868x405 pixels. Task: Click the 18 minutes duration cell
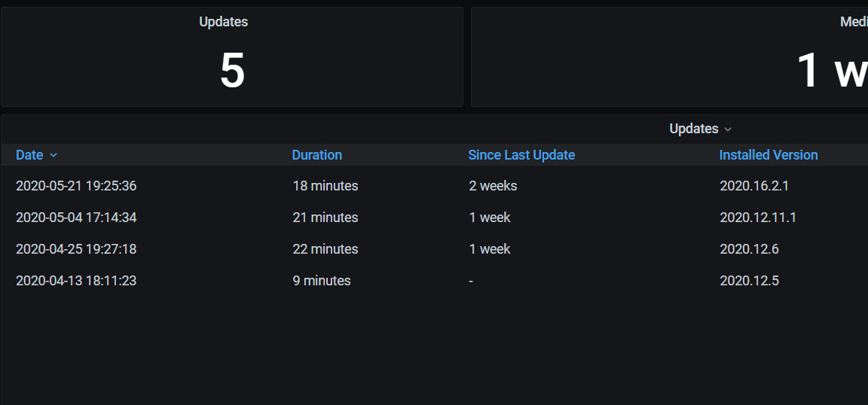pyautogui.click(x=325, y=186)
